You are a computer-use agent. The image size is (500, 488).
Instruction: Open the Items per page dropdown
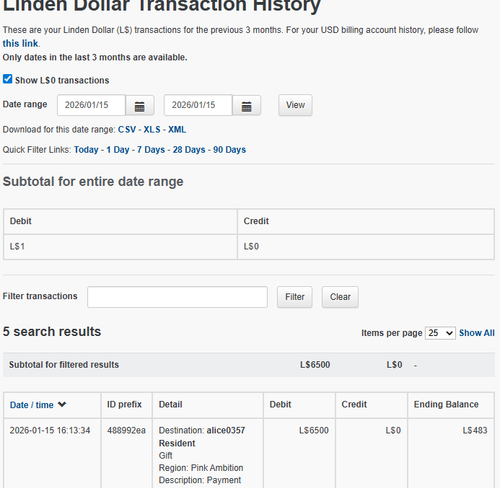click(x=440, y=333)
